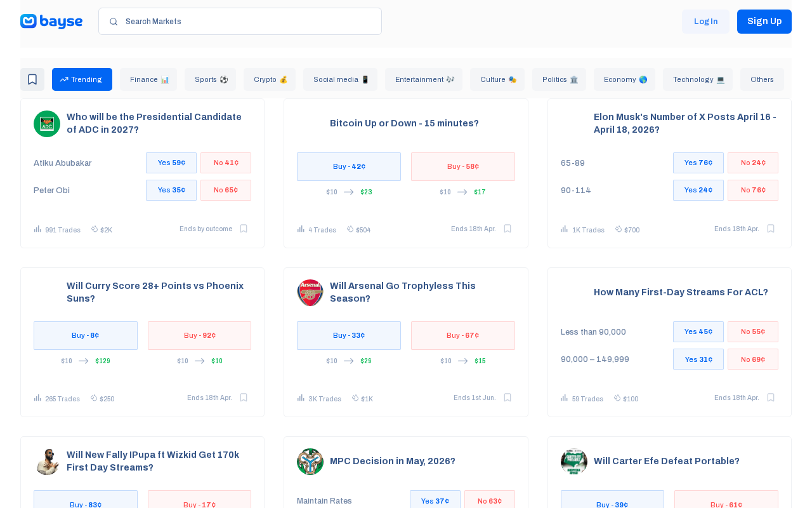Click the Carter Efe market image
Image resolution: width=812 pixels, height=508 pixels.
coord(574,462)
